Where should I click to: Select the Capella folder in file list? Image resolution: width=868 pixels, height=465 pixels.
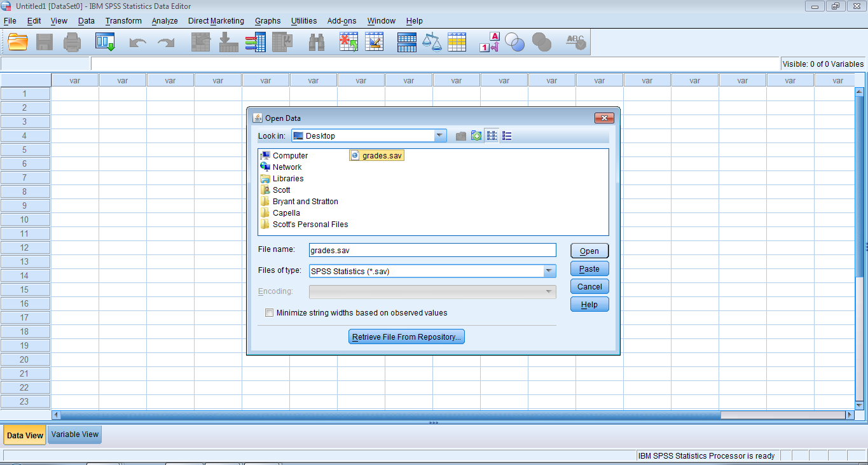click(286, 213)
